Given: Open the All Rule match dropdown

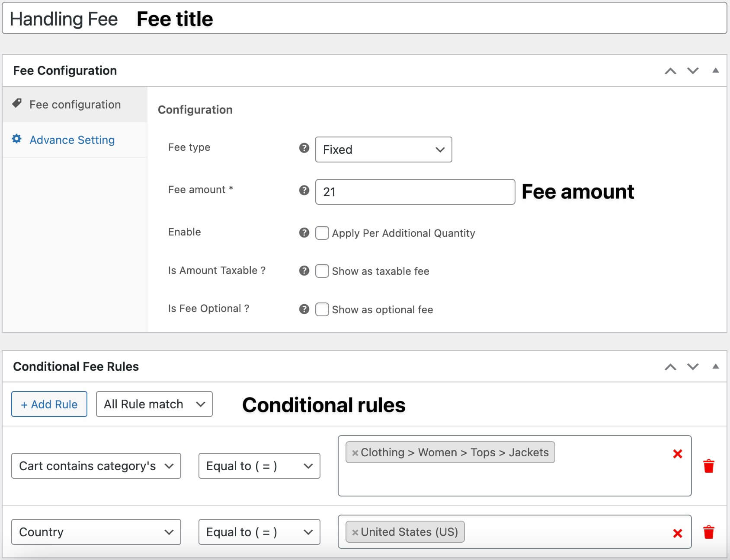Looking at the screenshot, I should pyautogui.click(x=154, y=404).
